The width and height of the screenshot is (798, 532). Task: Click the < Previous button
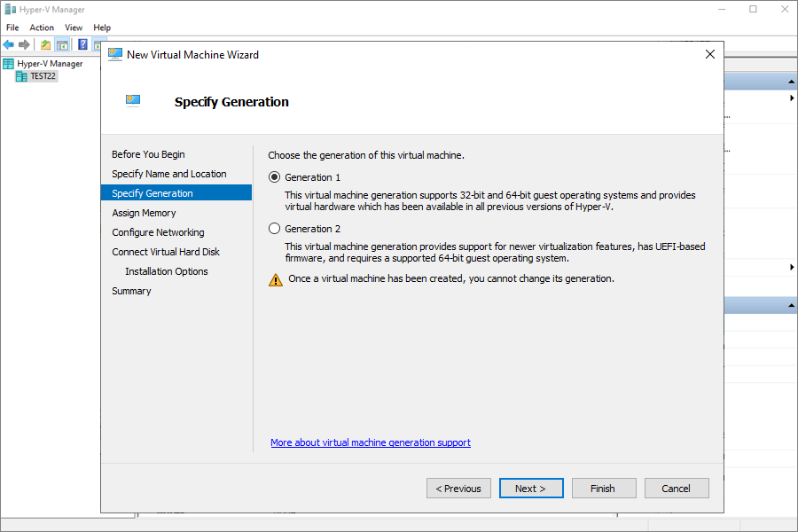(458, 489)
